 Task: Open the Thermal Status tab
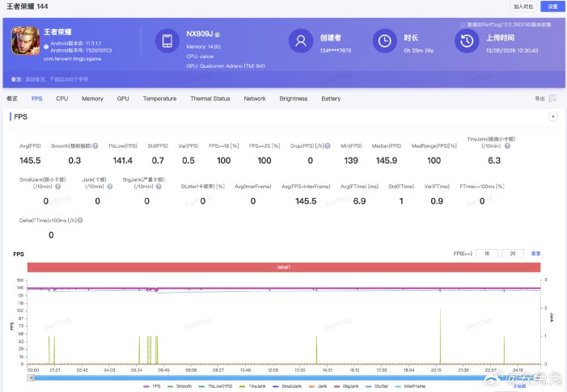[x=210, y=99]
